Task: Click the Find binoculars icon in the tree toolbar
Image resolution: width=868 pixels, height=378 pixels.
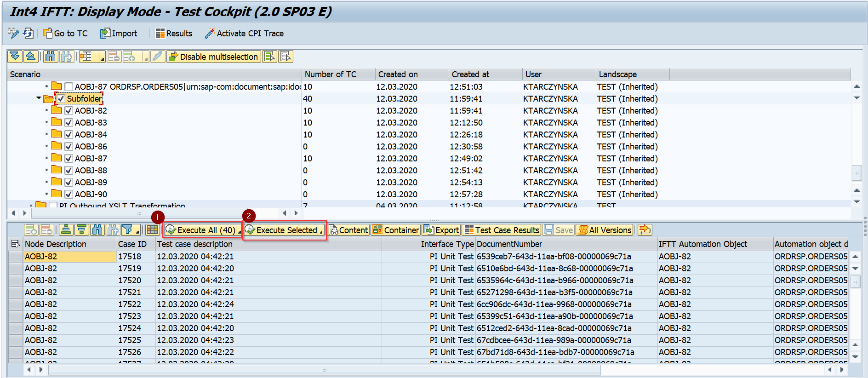Action: pos(51,57)
